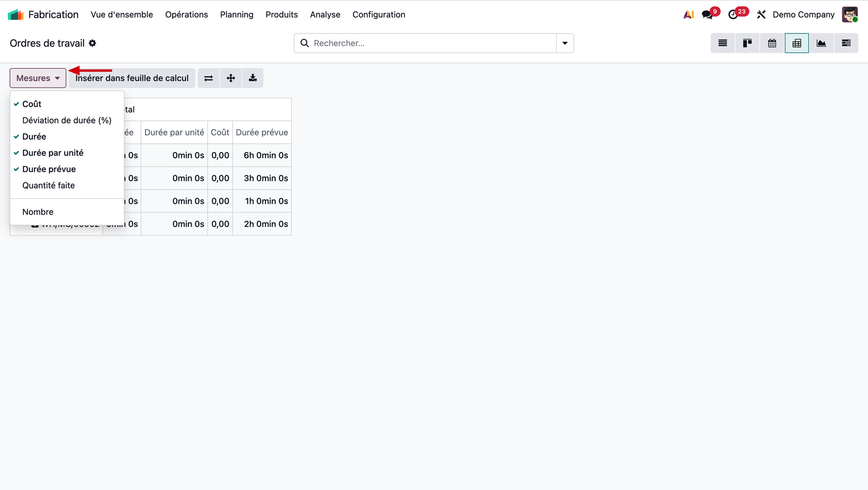The image size is (868, 490).
Task: Switch to list view
Action: (722, 43)
